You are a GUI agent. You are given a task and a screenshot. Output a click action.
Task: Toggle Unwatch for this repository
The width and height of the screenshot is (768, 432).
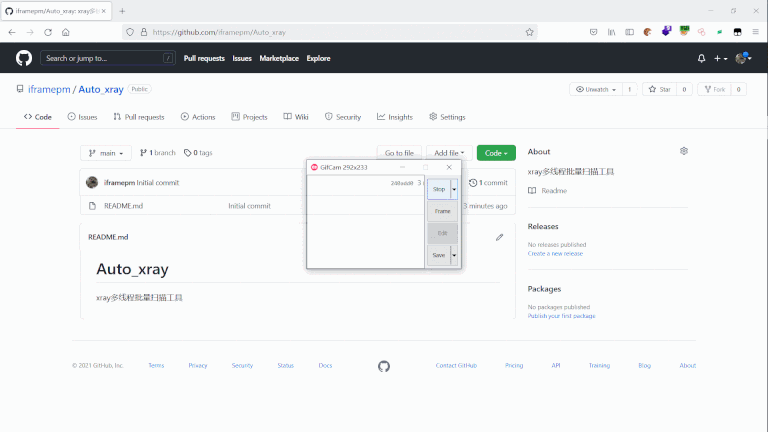tap(594, 89)
